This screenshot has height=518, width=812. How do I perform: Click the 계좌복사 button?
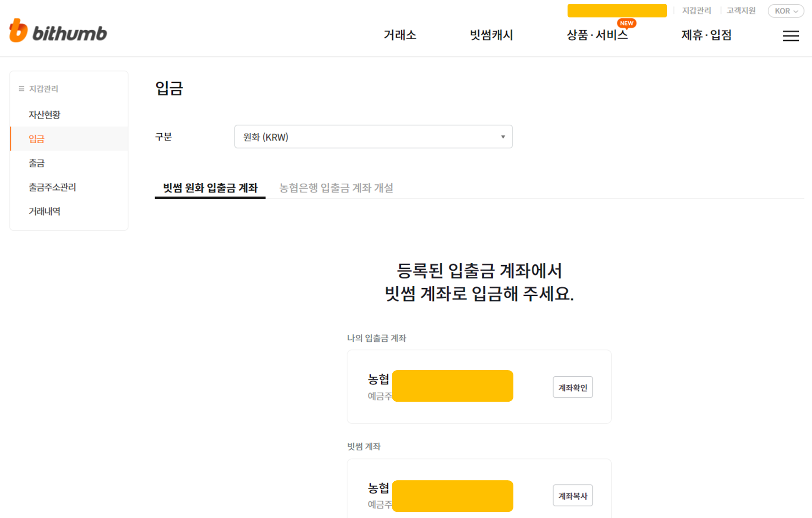coord(573,495)
